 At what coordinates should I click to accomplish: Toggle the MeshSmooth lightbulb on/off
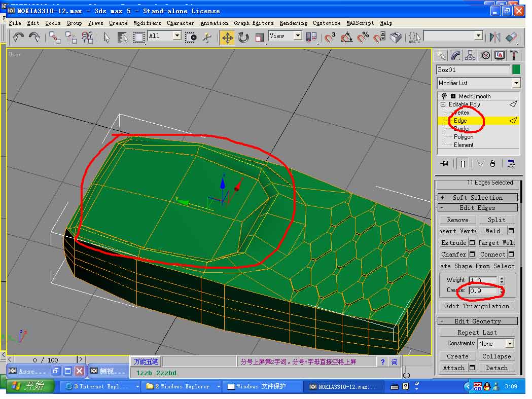pyautogui.click(x=444, y=96)
